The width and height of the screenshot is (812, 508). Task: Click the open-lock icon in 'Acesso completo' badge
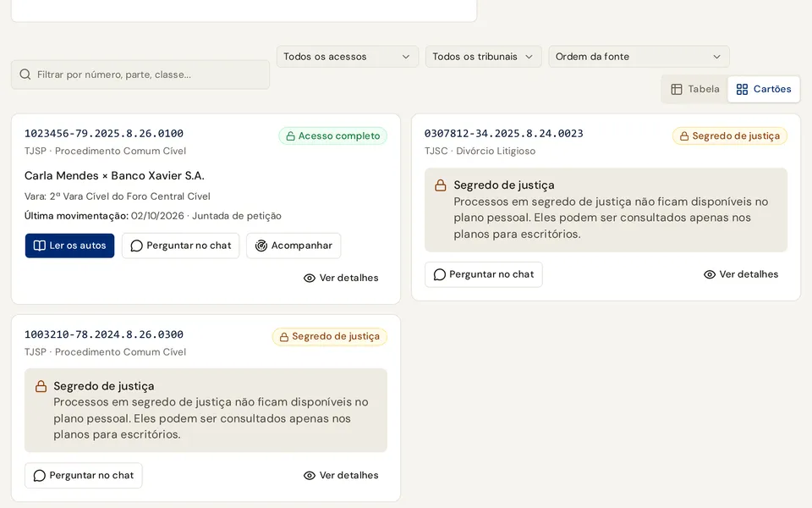290,136
